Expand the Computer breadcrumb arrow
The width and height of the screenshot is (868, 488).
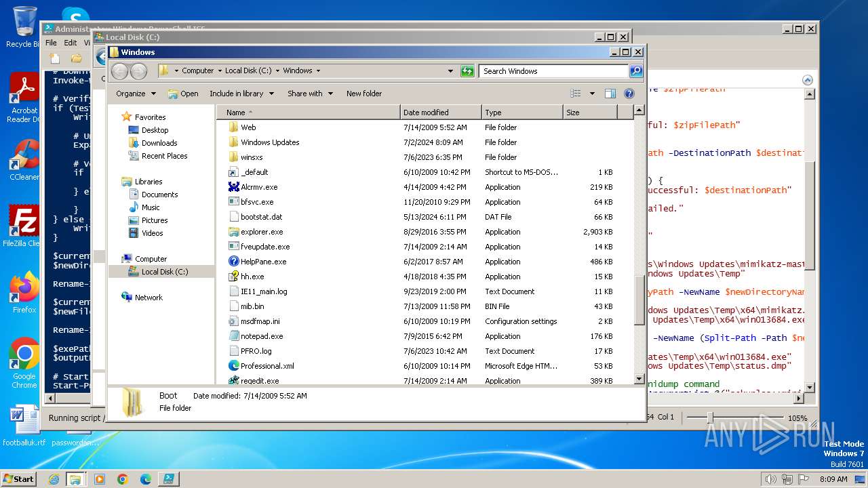click(x=219, y=70)
